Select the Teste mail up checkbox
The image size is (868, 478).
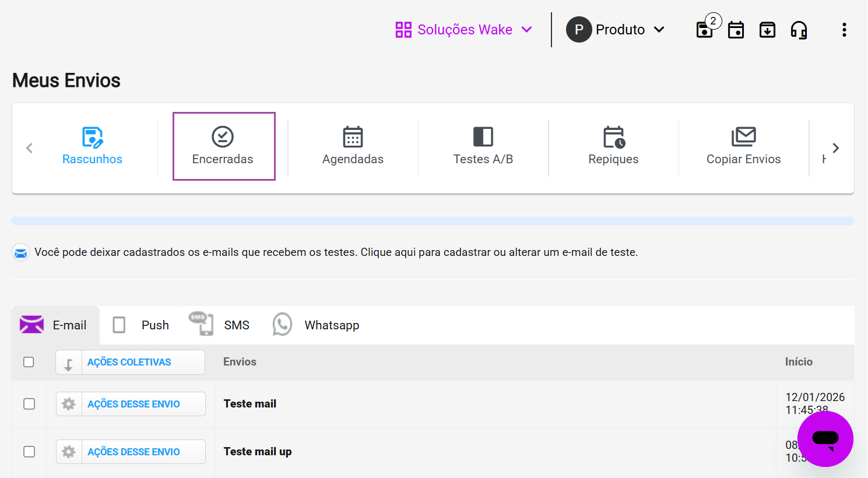tap(29, 452)
